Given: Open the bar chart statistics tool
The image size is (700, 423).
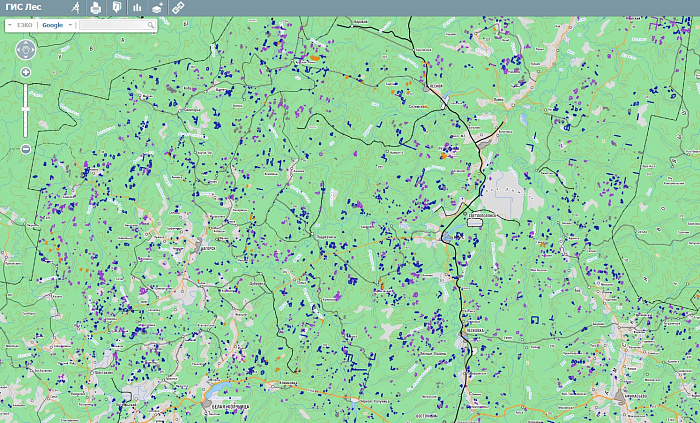Looking at the screenshot, I should click(x=137, y=8).
